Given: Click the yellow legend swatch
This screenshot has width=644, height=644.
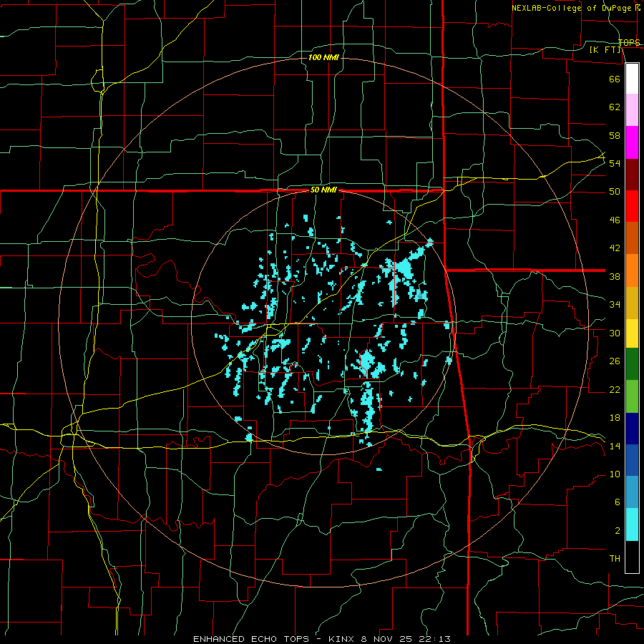Looking at the screenshot, I should 632,333.
